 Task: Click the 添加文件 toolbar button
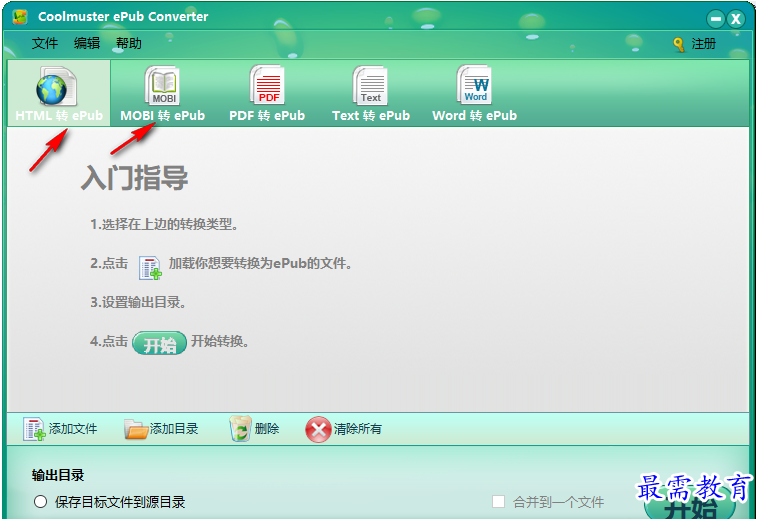60,429
